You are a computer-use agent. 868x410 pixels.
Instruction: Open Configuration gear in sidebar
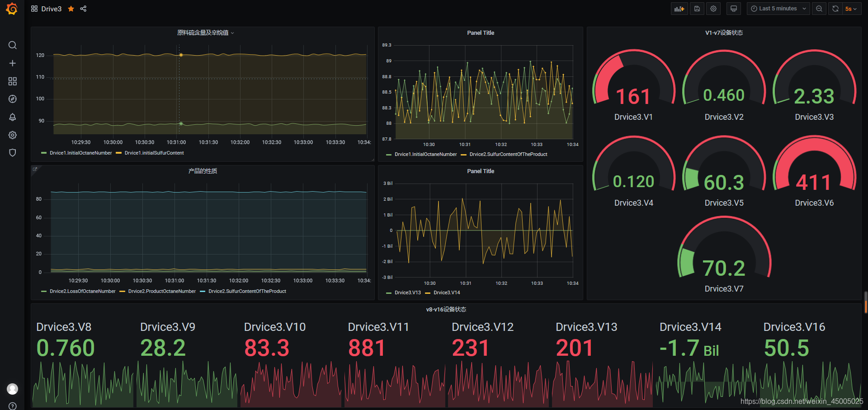(13, 135)
